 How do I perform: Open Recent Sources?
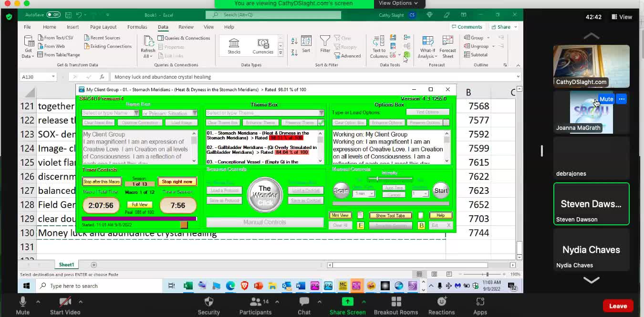coord(102,38)
